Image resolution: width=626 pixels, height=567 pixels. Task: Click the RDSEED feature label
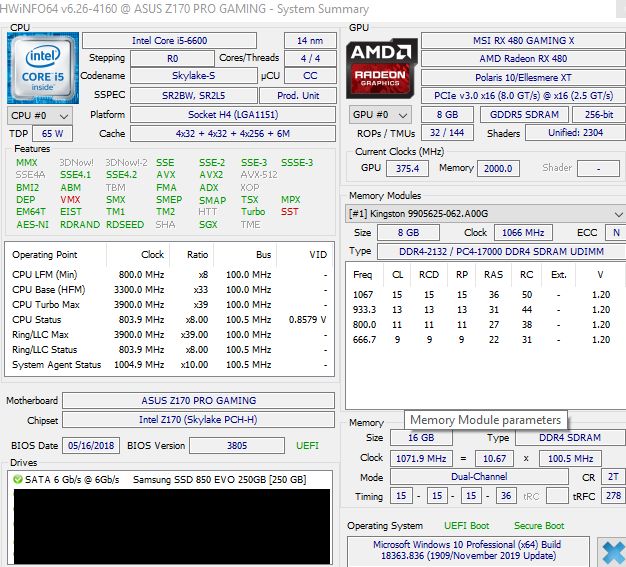pos(125,225)
